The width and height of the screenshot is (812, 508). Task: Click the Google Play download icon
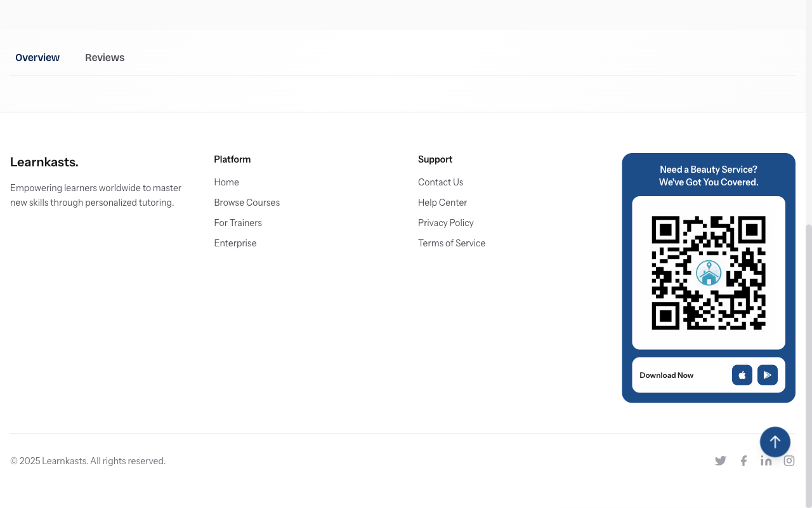[x=768, y=375]
